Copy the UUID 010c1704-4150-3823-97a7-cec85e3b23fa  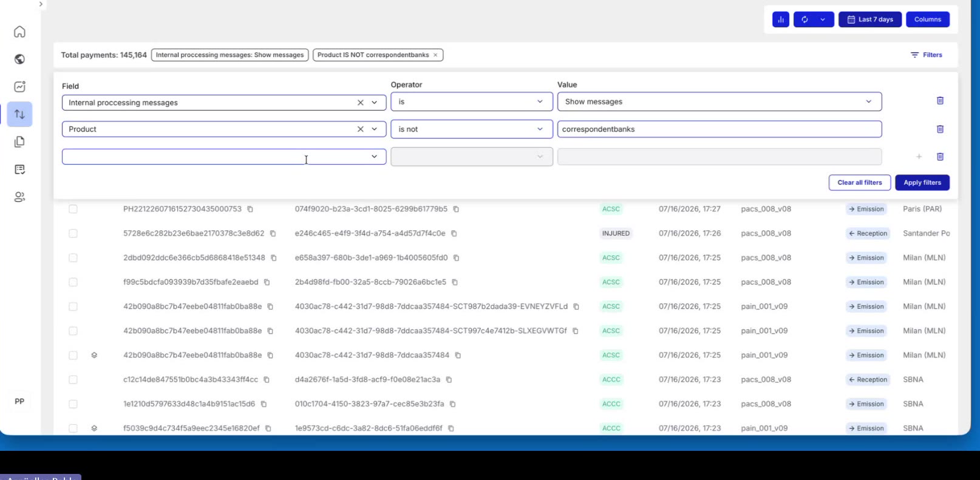coord(452,403)
